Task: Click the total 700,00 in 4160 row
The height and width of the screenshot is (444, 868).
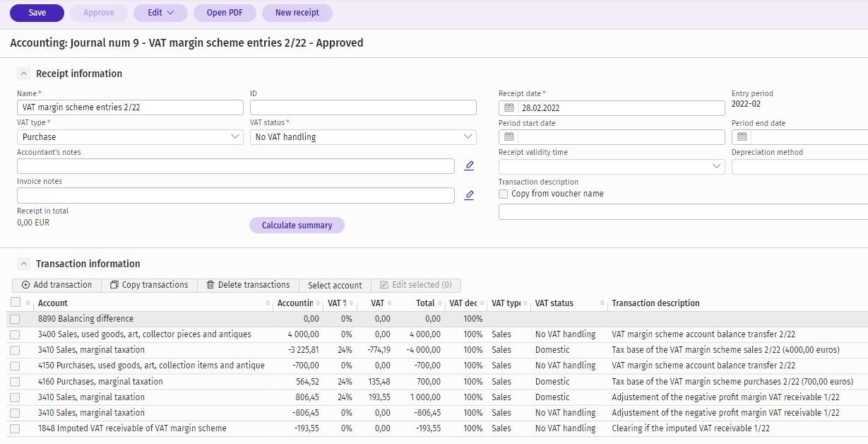Action: click(x=428, y=382)
